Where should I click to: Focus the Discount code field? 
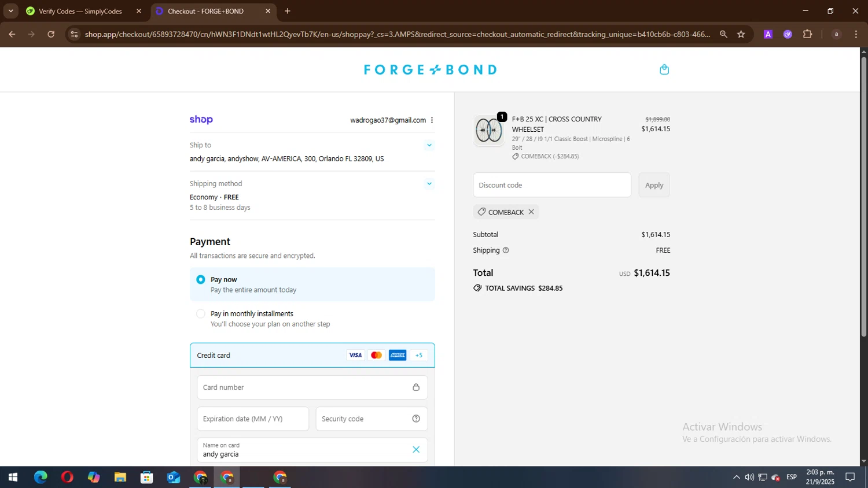click(x=552, y=185)
